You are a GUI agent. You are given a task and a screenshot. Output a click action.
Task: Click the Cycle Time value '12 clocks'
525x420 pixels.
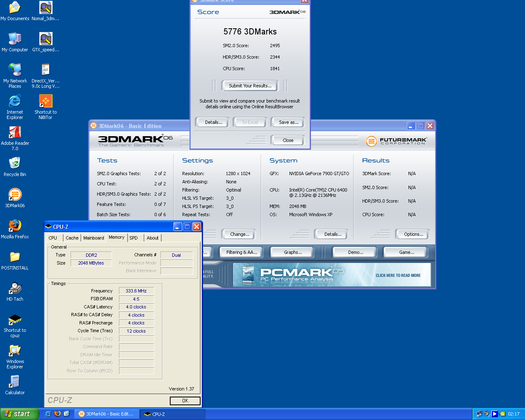[136, 331]
